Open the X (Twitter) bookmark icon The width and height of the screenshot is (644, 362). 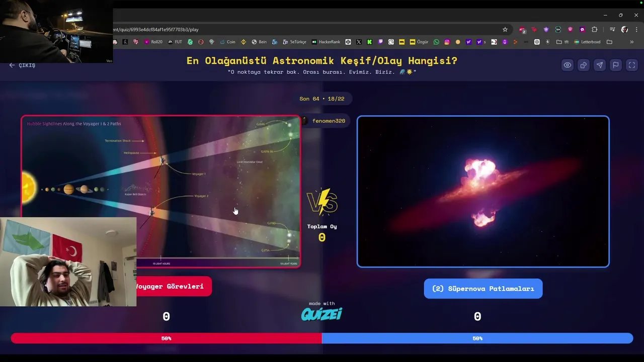pos(359,42)
